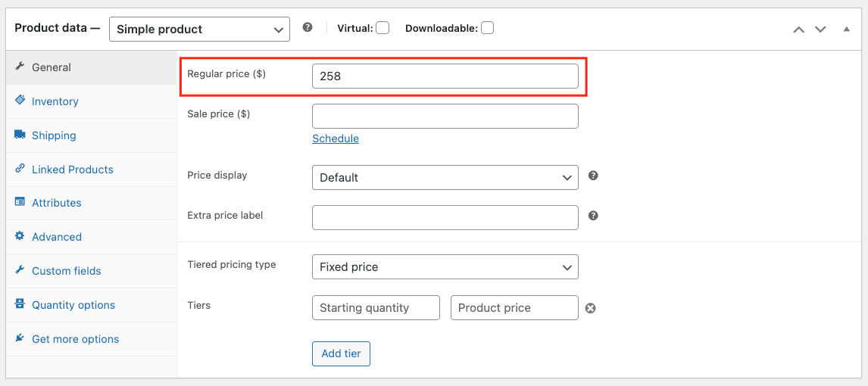Click the Shipping truck icon
This screenshot has height=386, width=868.
pyautogui.click(x=20, y=135)
